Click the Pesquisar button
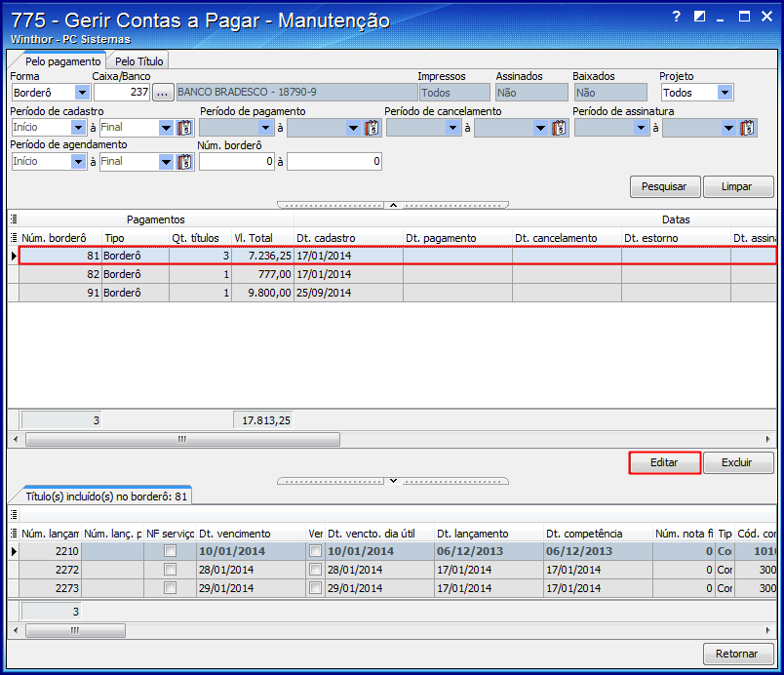Screen dimensions: 784x675 (x=664, y=186)
